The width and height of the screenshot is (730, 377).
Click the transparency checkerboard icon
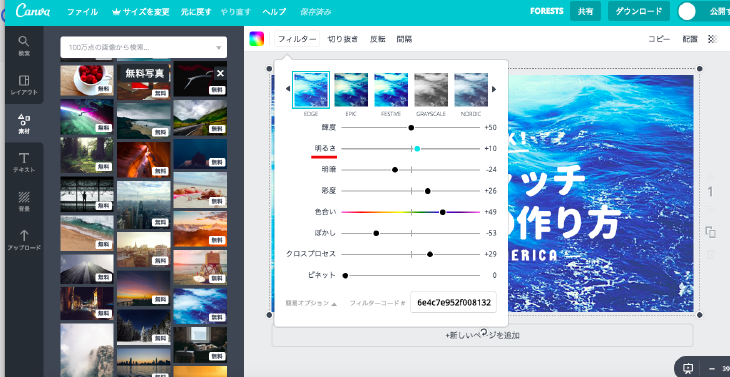713,39
